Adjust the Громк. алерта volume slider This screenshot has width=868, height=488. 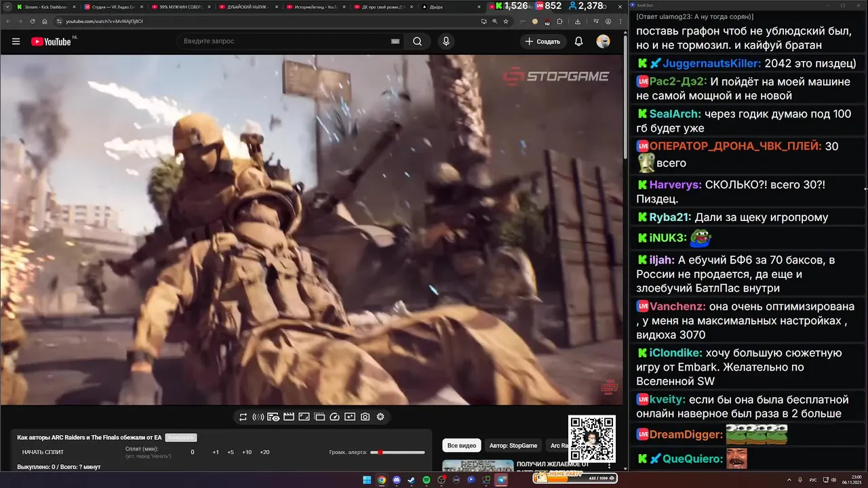point(398,452)
